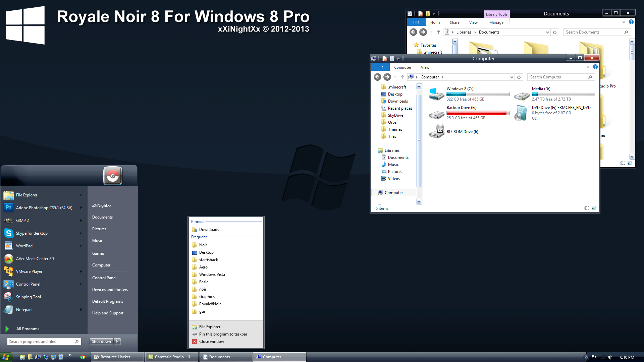Click Search programs and files box

pyautogui.click(x=44, y=342)
